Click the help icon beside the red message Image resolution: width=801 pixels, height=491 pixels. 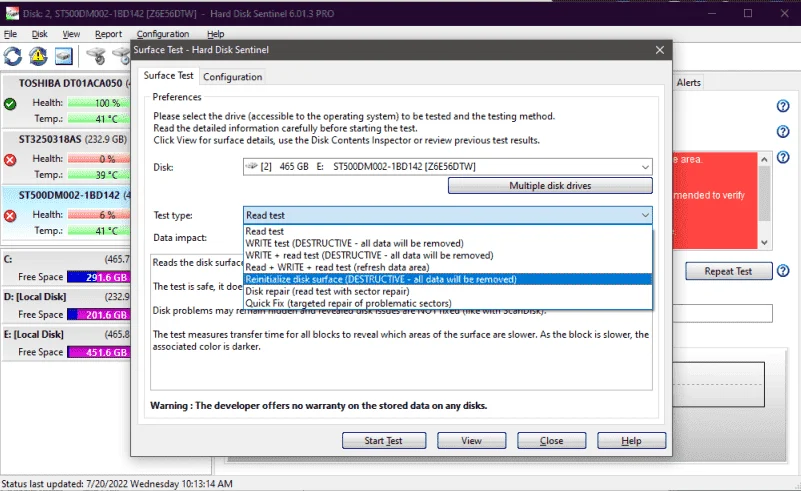click(783, 157)
